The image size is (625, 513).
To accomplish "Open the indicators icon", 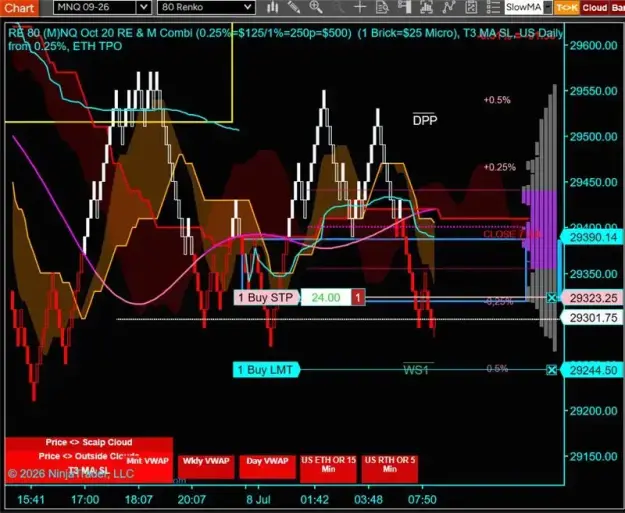I will click(426, 7).
